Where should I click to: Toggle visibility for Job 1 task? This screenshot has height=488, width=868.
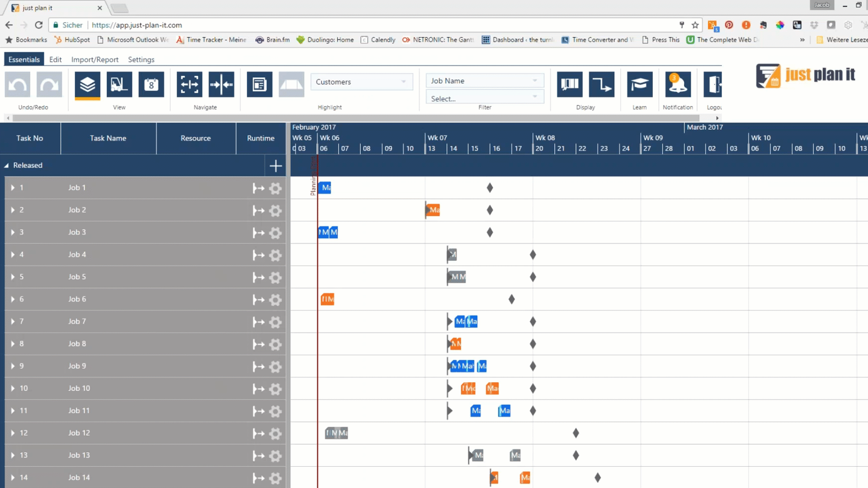tap(14, 187)
